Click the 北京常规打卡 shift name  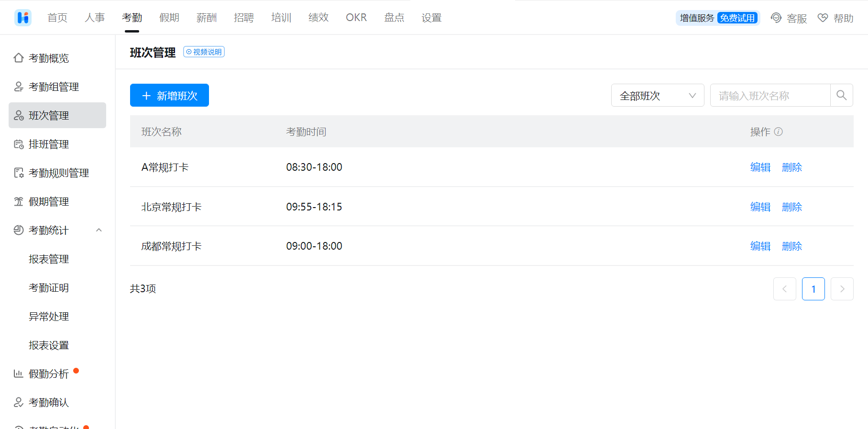tap(172, 207)
